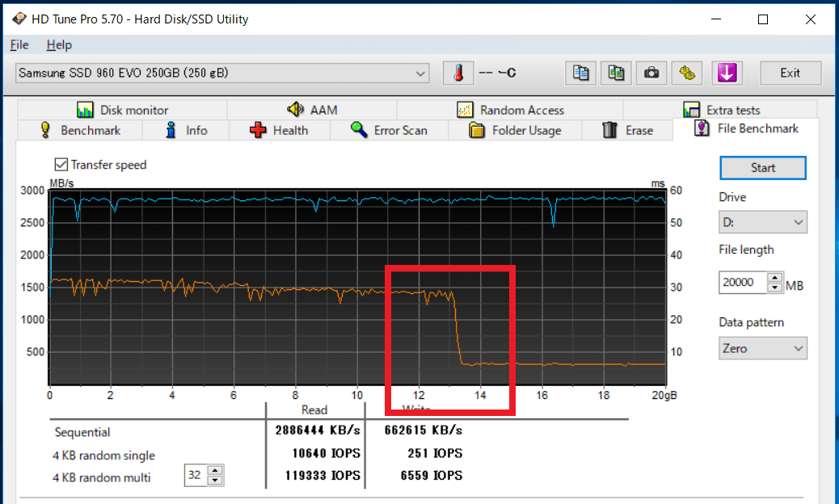Decrease File length with down arrow
Viewport: 839px width, 504px height.
[x=775, y=288]
